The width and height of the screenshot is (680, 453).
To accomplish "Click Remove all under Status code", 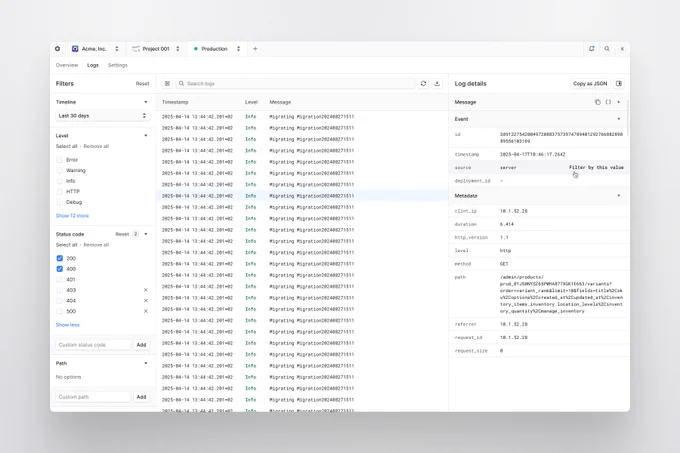I will point(96,245).
